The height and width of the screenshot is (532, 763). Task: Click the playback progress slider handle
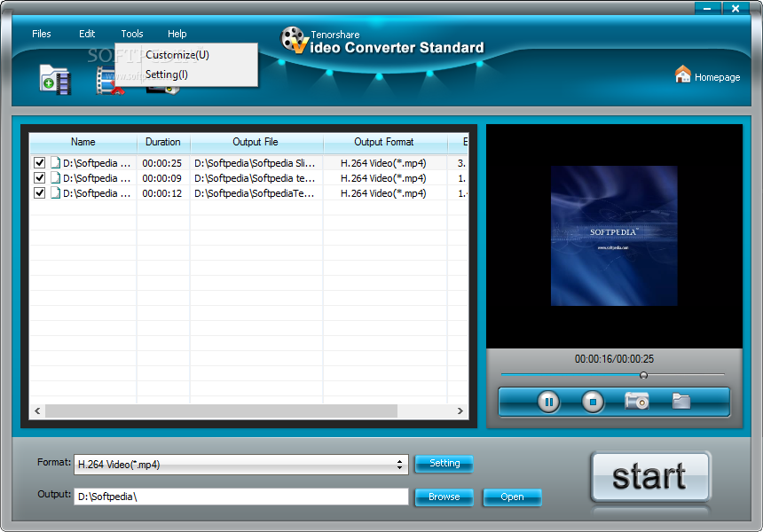[643, 375]
